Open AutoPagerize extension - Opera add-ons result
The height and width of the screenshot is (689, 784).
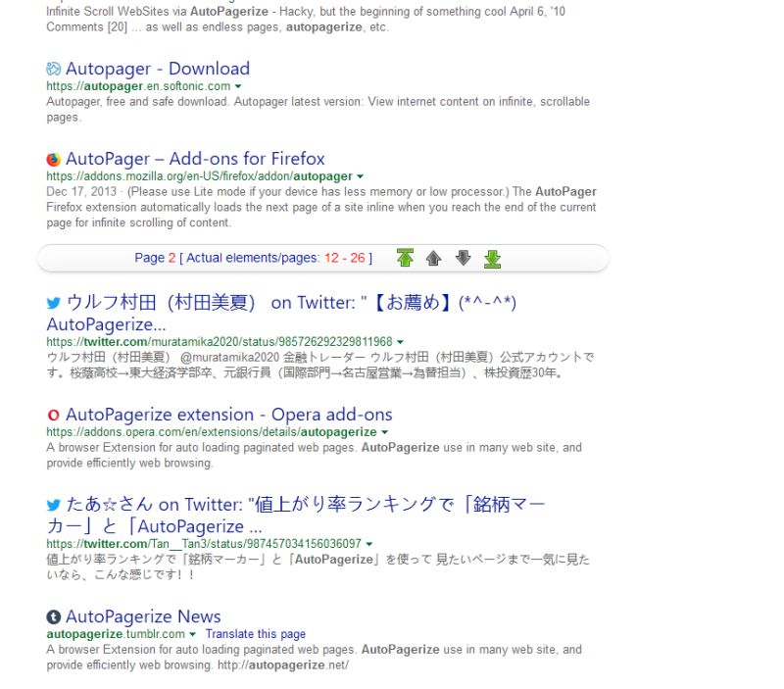(229, 415)
